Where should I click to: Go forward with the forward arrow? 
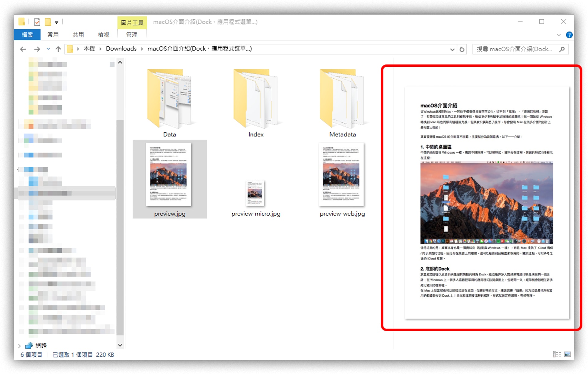[37, 49]
